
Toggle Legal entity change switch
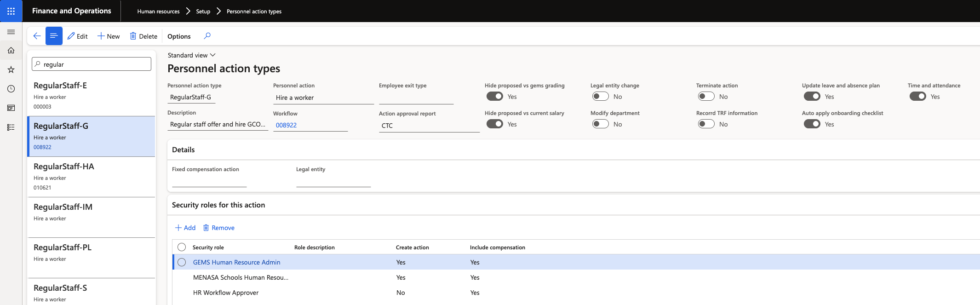pyautogui.click(x=601, y=96)
